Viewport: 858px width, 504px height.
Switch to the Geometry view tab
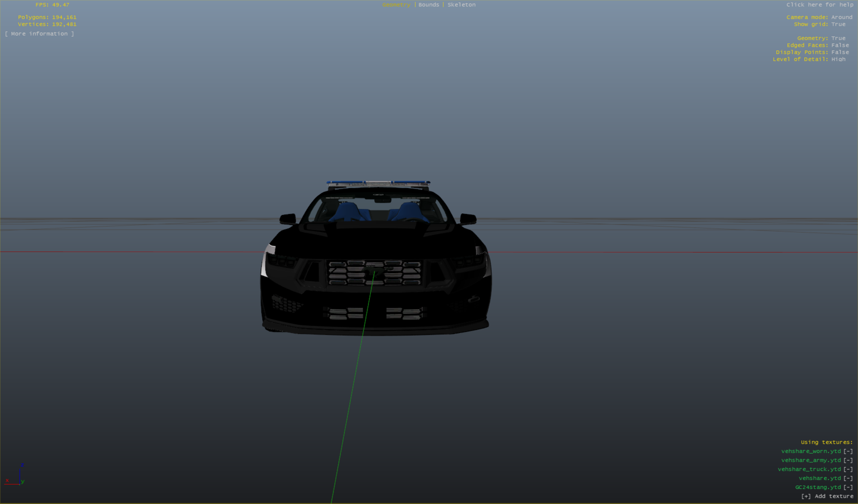click(x=396, y=5)
